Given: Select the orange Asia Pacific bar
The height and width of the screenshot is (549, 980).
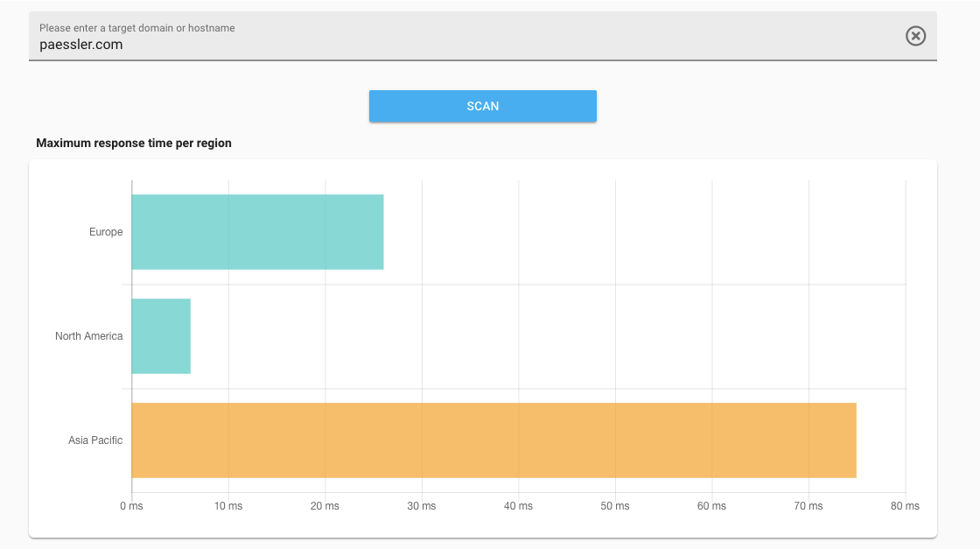Looking at the screenshot, I should coord(493,440).
